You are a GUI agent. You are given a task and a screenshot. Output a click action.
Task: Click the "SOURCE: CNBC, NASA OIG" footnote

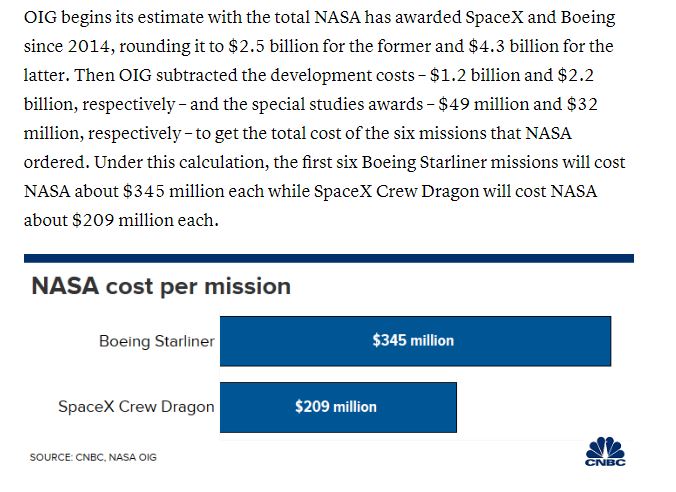pyautogui.click(x=93, y=457)
